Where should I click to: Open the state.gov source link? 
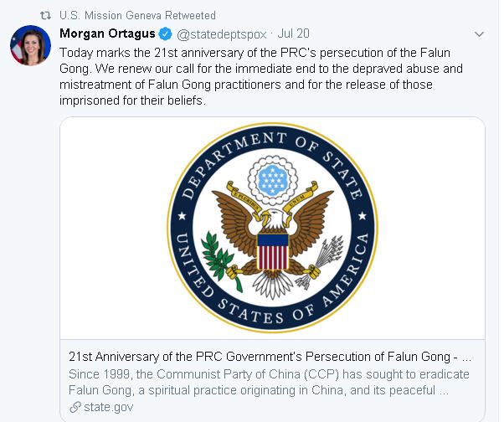[107, 406]
